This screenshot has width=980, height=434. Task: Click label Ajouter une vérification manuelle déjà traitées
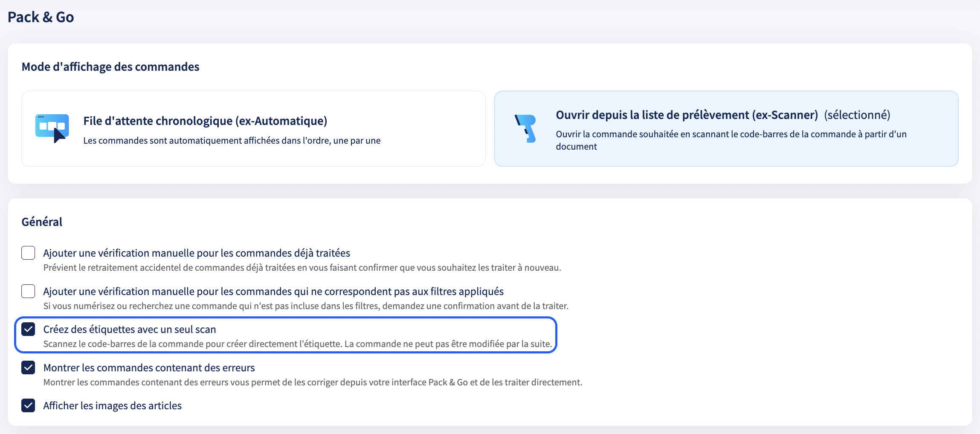pos(197,253)
